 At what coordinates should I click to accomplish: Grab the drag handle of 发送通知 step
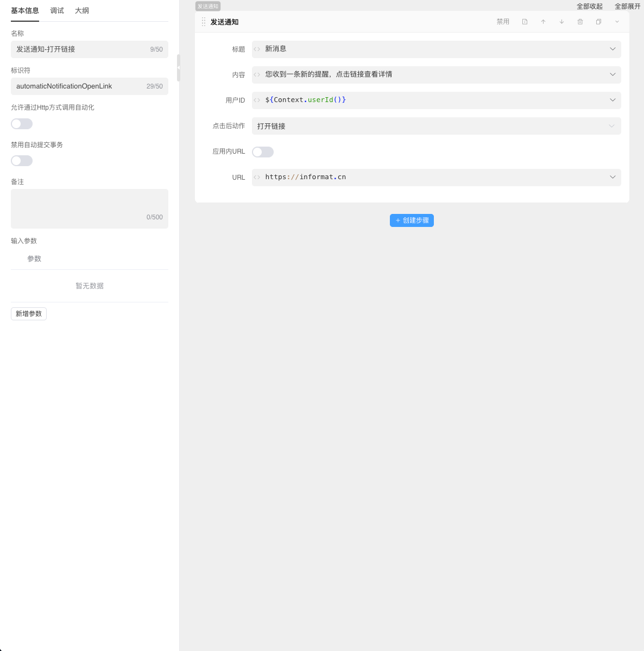204,22
